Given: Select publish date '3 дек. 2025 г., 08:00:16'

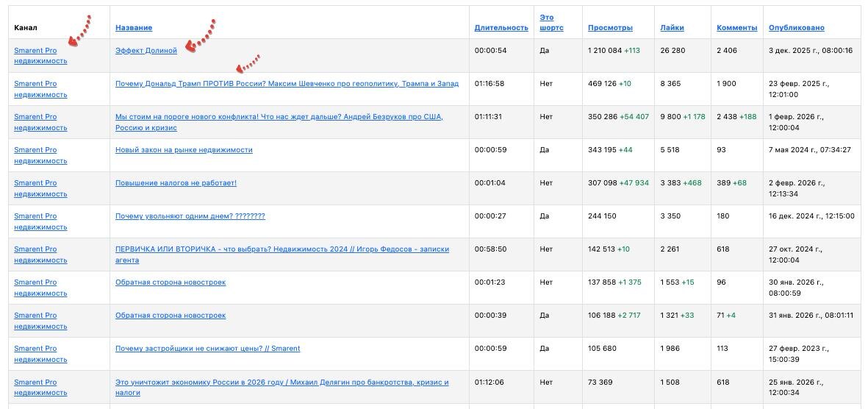Looking at the screenshot, I should (811, 51).
